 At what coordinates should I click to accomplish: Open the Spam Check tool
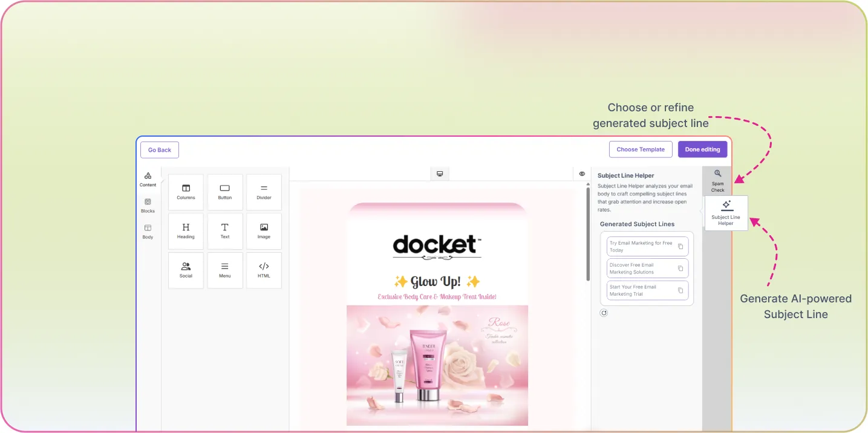717,181
